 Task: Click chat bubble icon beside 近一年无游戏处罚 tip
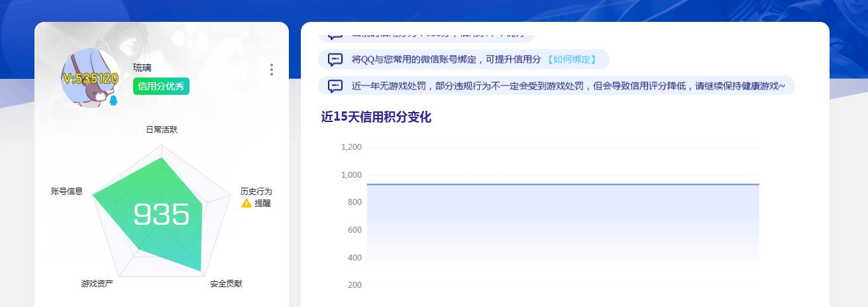tap(335, 86)
